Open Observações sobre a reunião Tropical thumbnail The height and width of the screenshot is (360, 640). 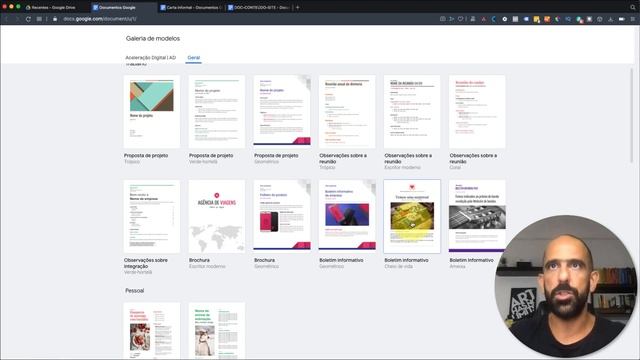347,111
